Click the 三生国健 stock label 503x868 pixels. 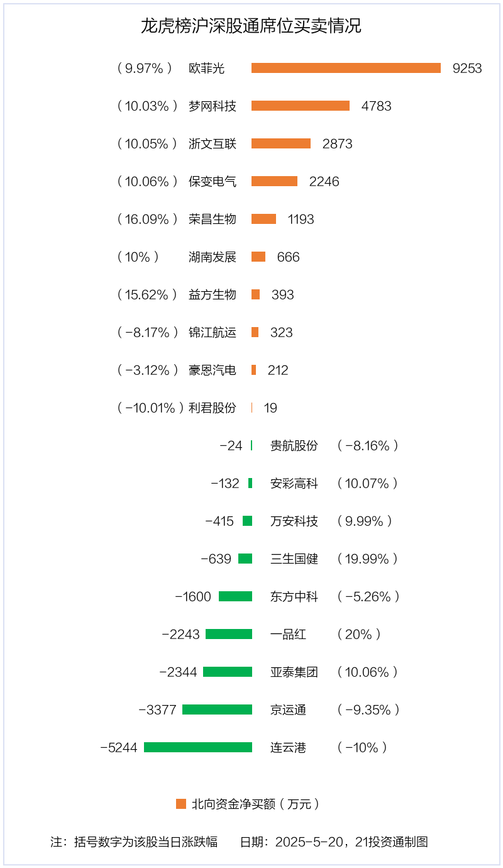[x=294, y=559]
